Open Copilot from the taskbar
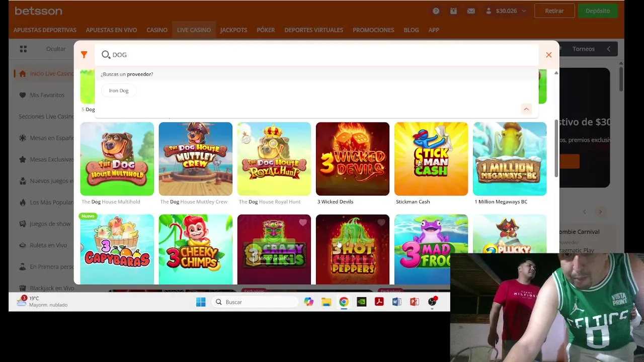Viewport: 644px width, 362px height. tap(308, 302)
